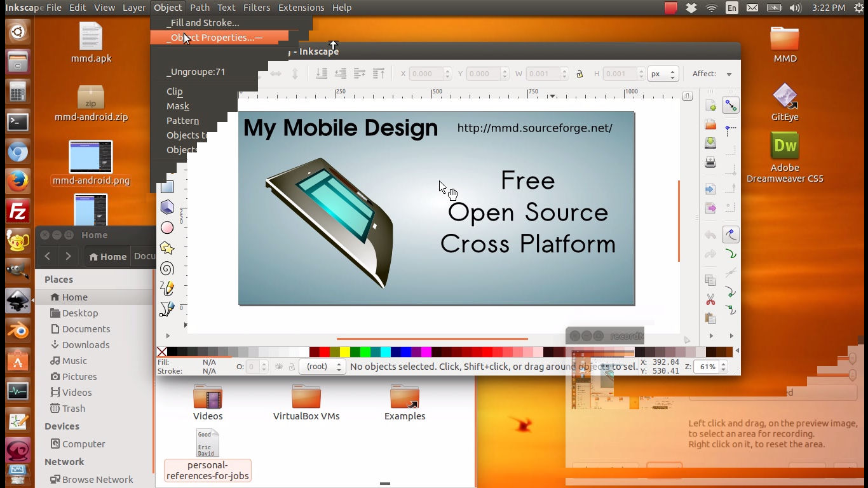
Task: Pick the yellow color swatch in palette
Action: click(x=344, y=352)
